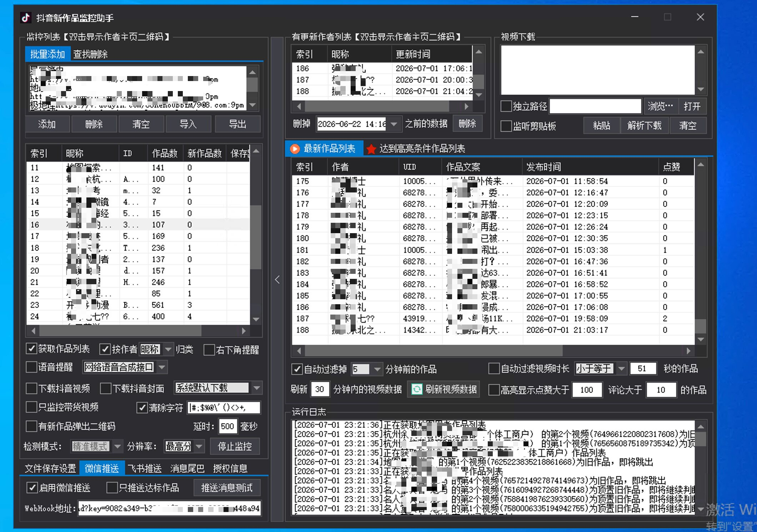Enable 只监控带货视频

(31, 407)
